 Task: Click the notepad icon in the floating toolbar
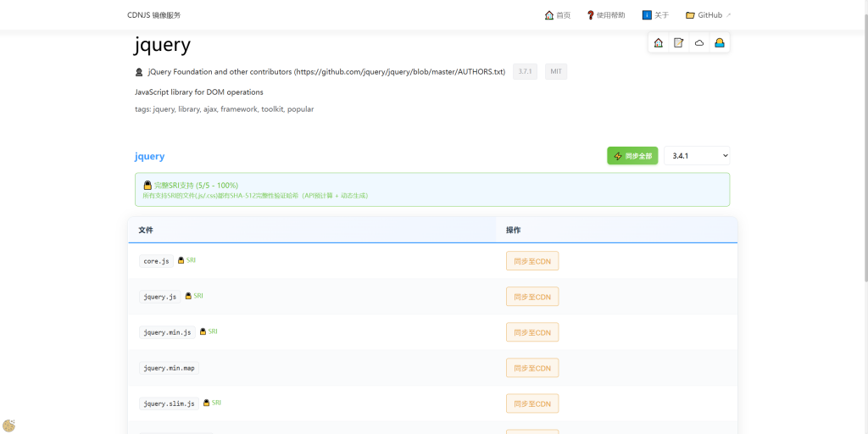tap(679, 42)
